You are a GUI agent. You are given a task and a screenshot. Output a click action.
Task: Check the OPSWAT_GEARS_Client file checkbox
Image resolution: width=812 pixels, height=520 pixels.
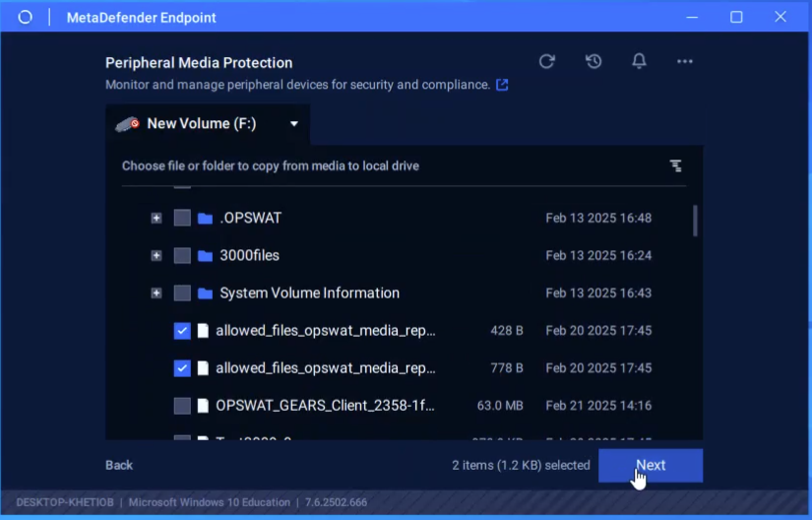[182, 406]
